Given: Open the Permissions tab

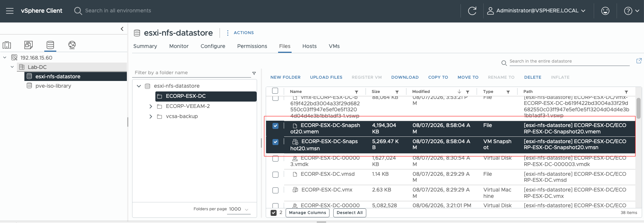Looking at the screenshot, I should point(252,46).
